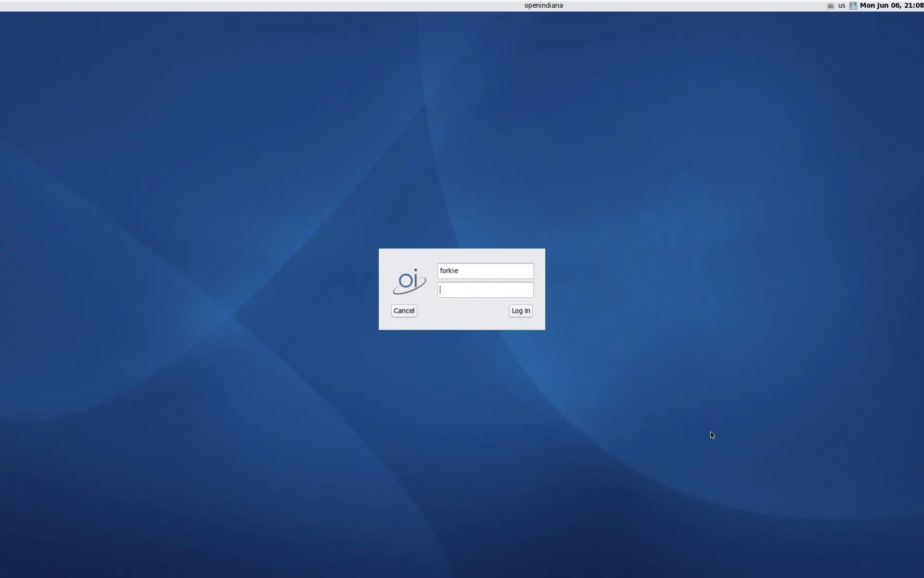Click the time '21:08' in the panel

coord(913,6)
